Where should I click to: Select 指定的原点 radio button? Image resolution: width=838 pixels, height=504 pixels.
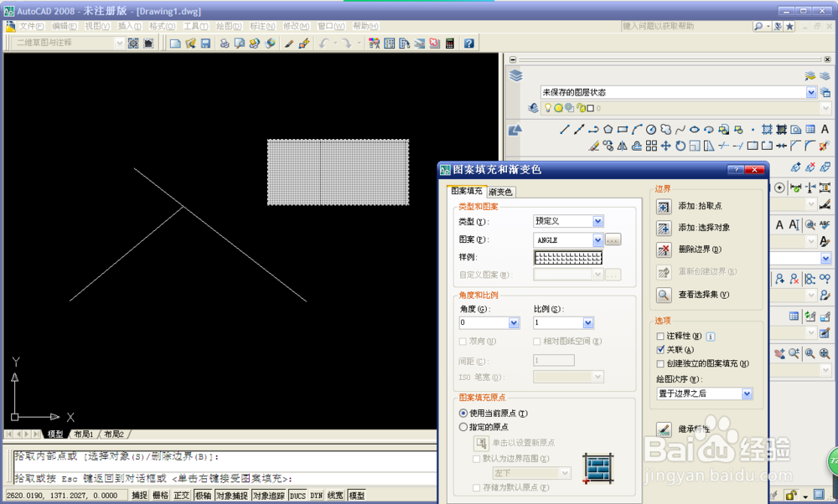point(463,427)
